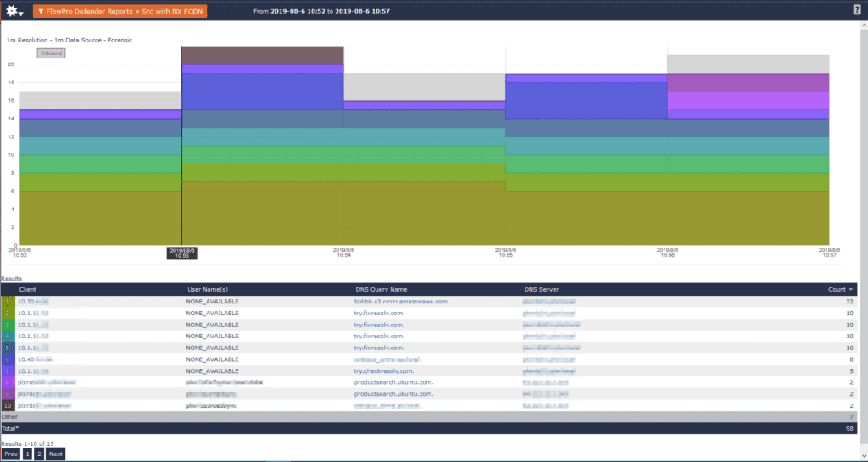Go to next page with Next button

(x=55, y=454)
